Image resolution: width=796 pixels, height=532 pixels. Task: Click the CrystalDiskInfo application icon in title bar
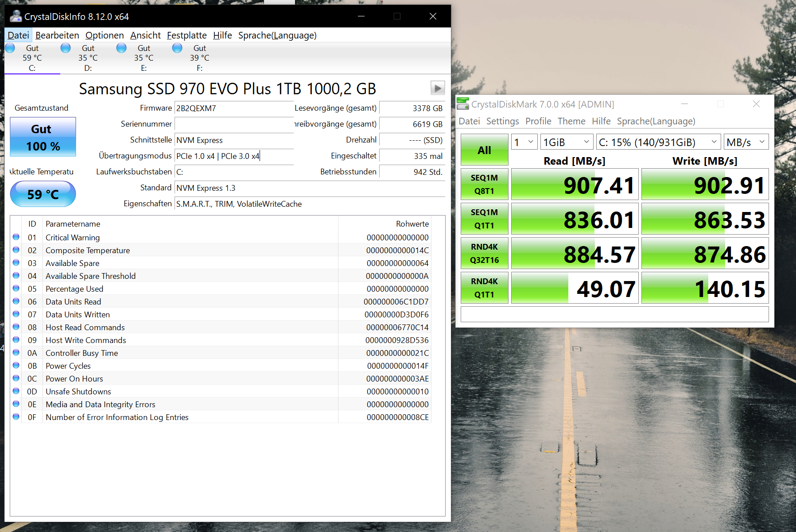16,16
